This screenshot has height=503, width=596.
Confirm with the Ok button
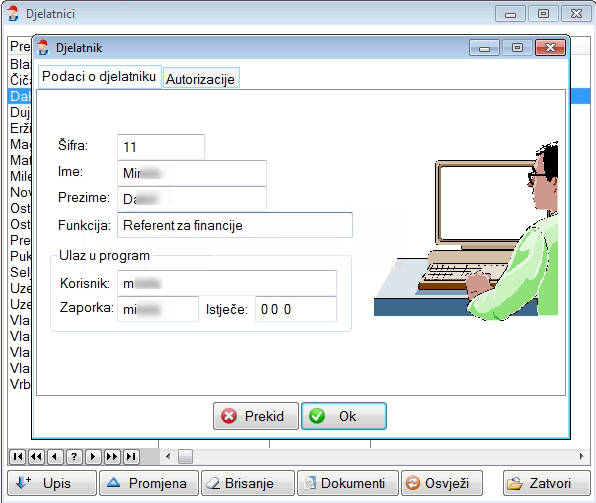coord(344,416)
